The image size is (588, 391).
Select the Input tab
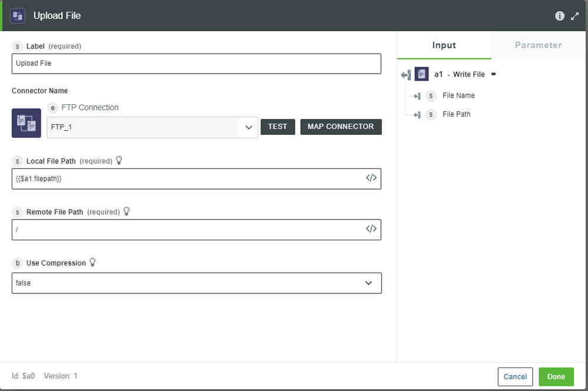pos(444,45)
